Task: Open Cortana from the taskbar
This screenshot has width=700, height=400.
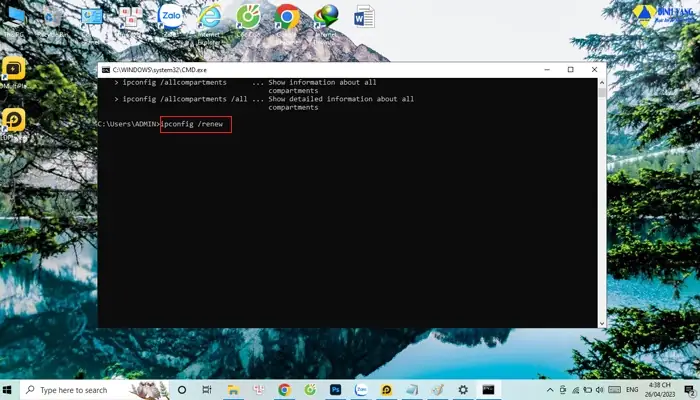Action: click(x=182, y=390)
